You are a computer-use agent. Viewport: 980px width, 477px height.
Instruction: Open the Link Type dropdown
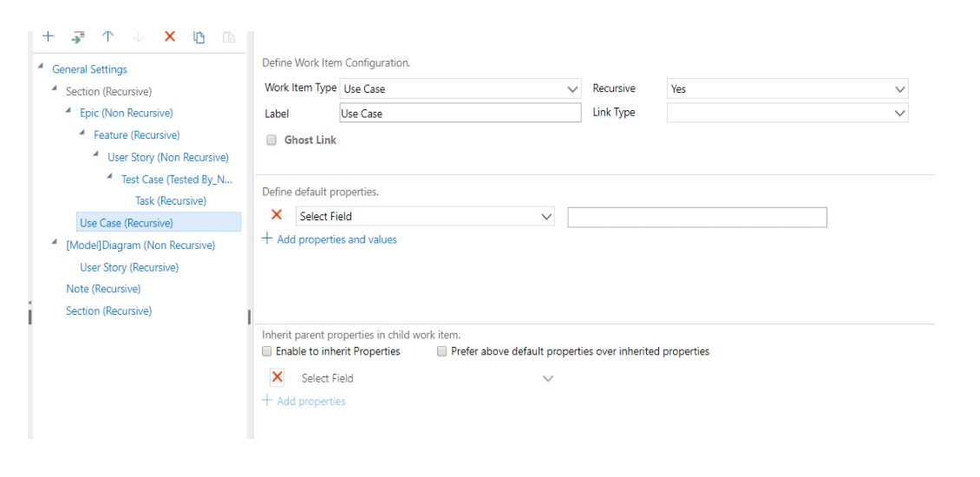point(787,113)
